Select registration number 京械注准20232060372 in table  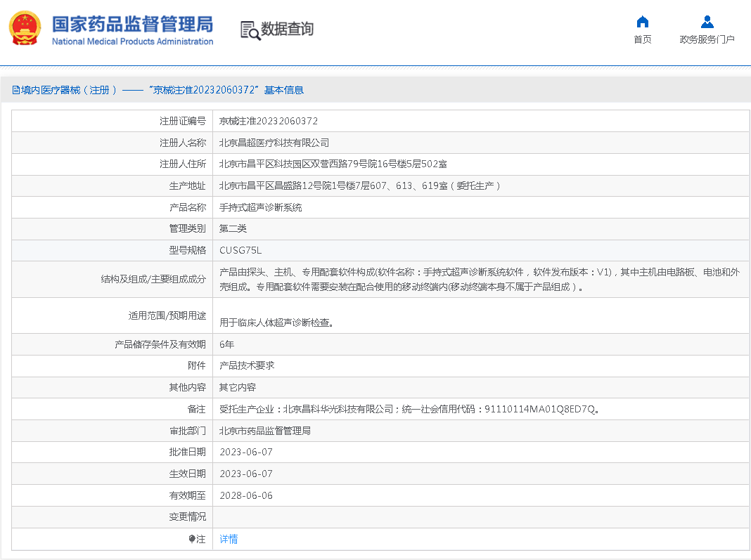(x=268, y=121)
